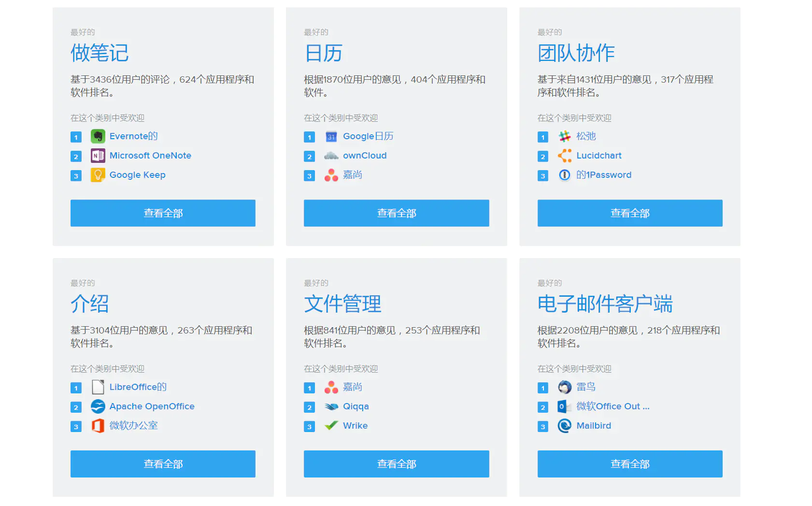The height and width of the screenshot is (506, 812).
Task: Open the Microsoft OneNote link
Action: point(150,156)
